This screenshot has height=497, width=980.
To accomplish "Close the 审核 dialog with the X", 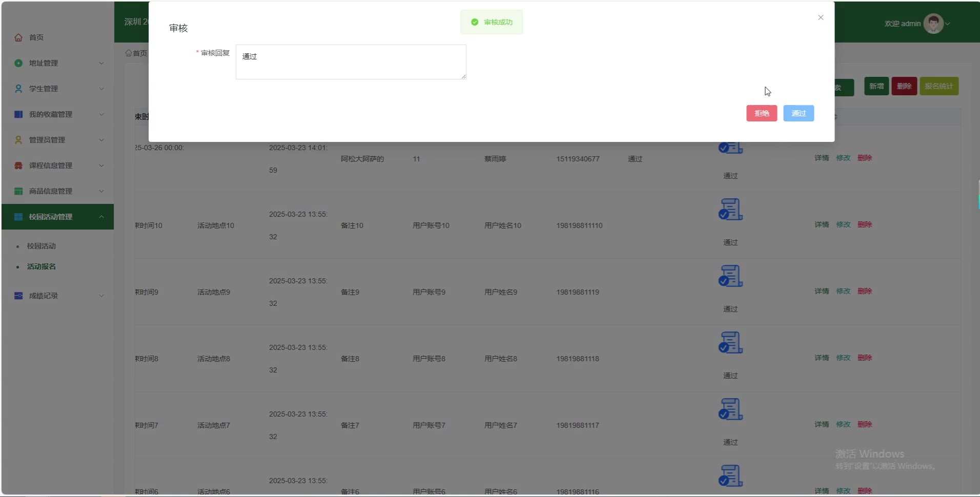I will click(x=821, y=17).
